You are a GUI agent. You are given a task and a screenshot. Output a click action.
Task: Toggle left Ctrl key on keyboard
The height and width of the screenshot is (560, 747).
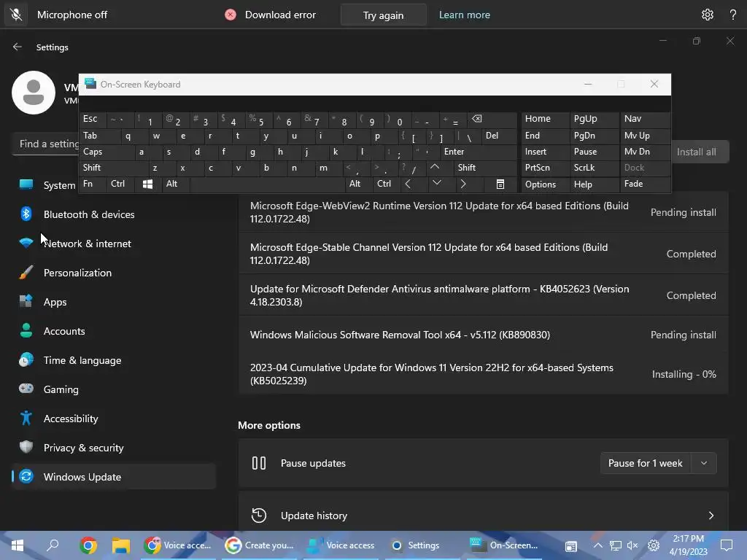point(121,184)
